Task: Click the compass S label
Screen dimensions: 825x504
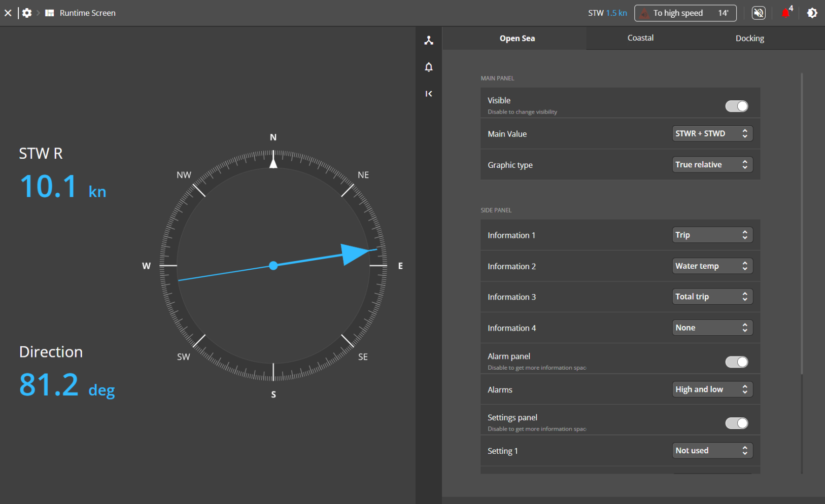Action: (273, 394)
